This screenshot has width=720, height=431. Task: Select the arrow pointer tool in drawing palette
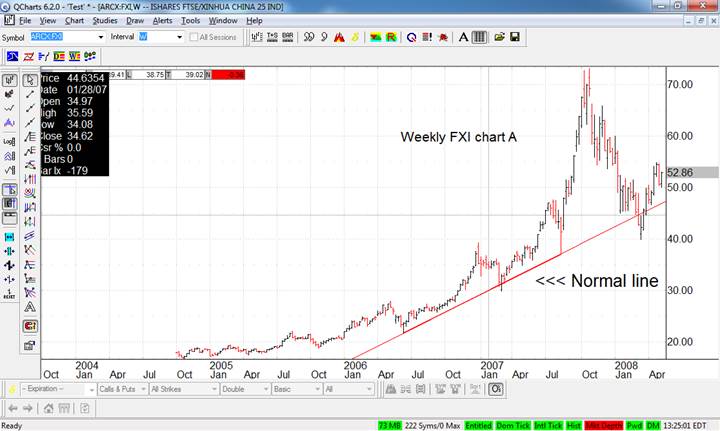click(x=30, y=80)
